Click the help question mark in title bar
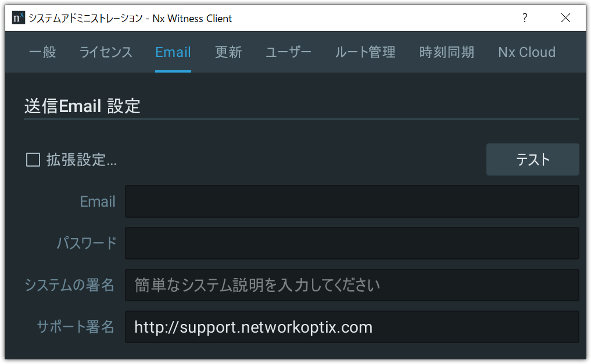This screenshot has width=591, height=364. pyautogui.click(x=525, y=17)
